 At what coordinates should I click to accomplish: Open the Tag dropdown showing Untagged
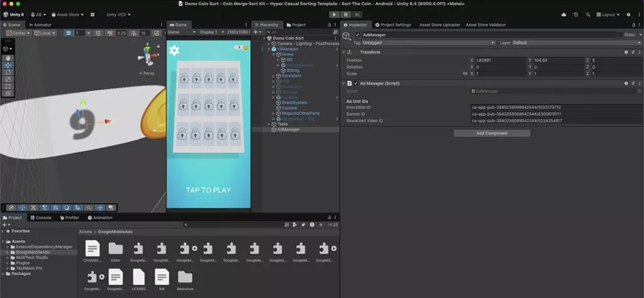(x=428, y=43)
